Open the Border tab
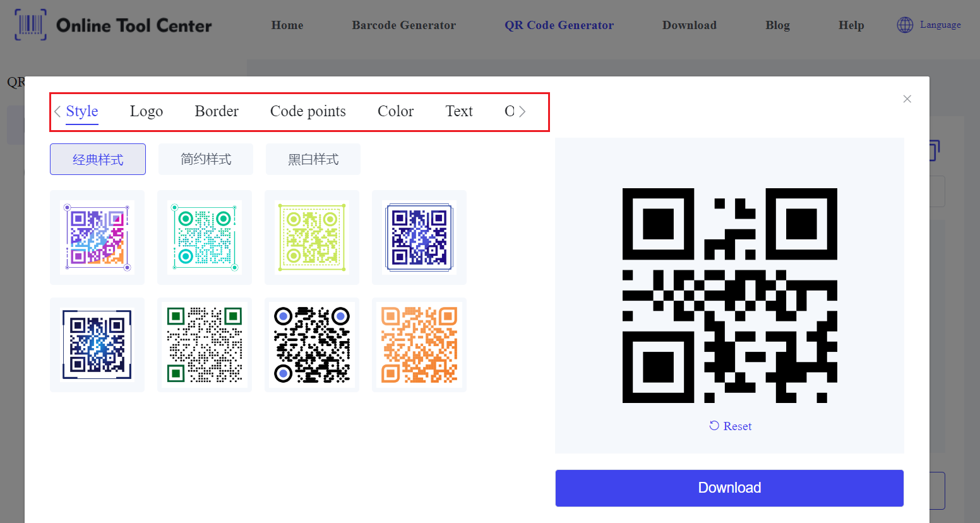 217,111
